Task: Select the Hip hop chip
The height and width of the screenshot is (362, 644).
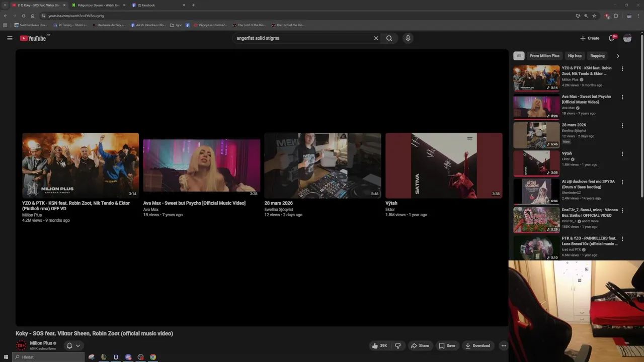Action: pyautogui.click(x=575, y=56)
